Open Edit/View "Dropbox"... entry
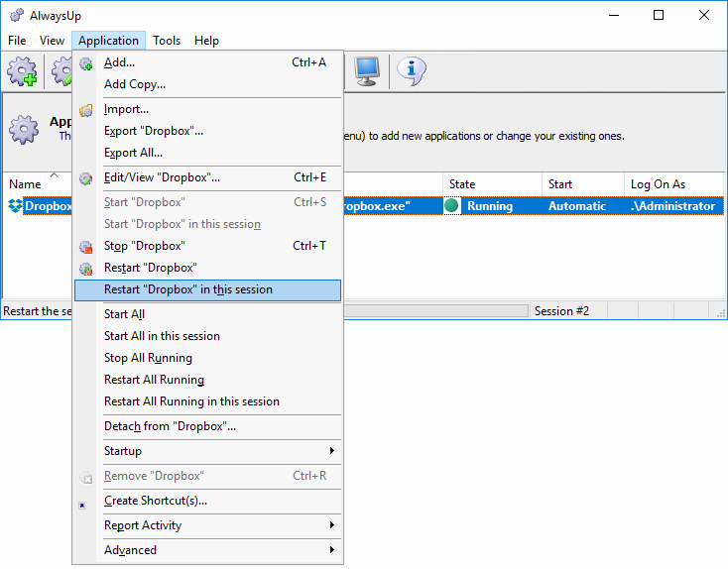The height and width of the screenshot is (569, 728). click(208, 177)
